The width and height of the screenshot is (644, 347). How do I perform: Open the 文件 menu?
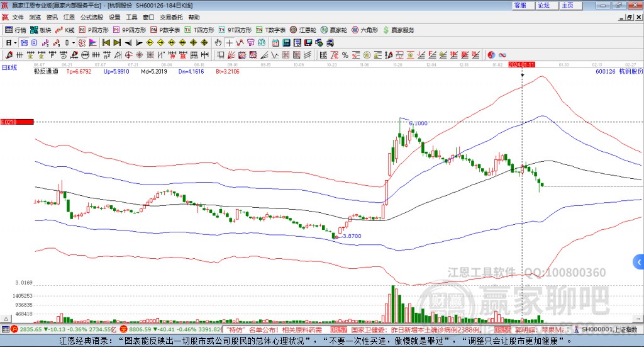pos(18,17)
